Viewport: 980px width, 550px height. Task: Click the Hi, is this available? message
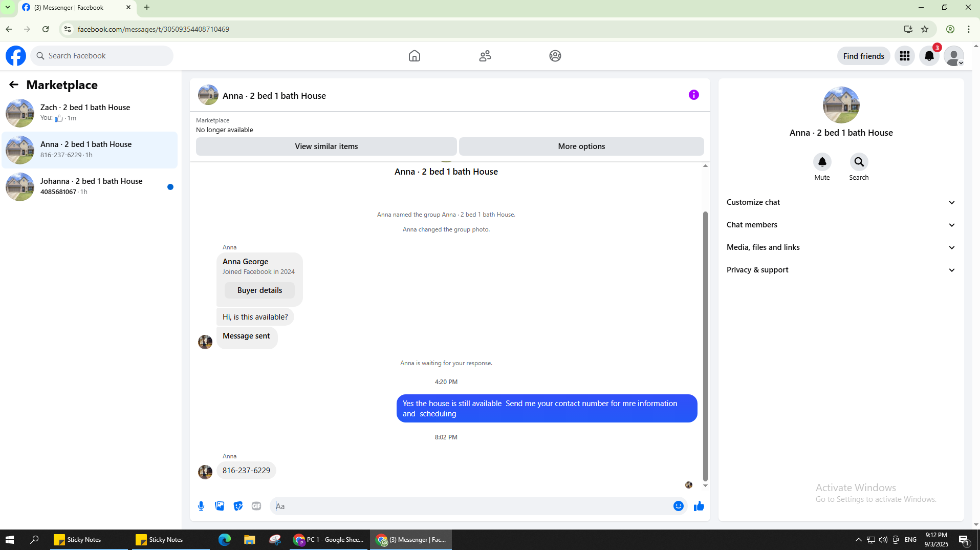pos(255,317)
